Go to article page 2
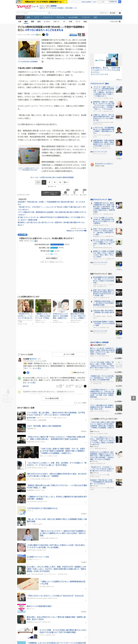Screen dimensions: 138x644 (49, 182)
